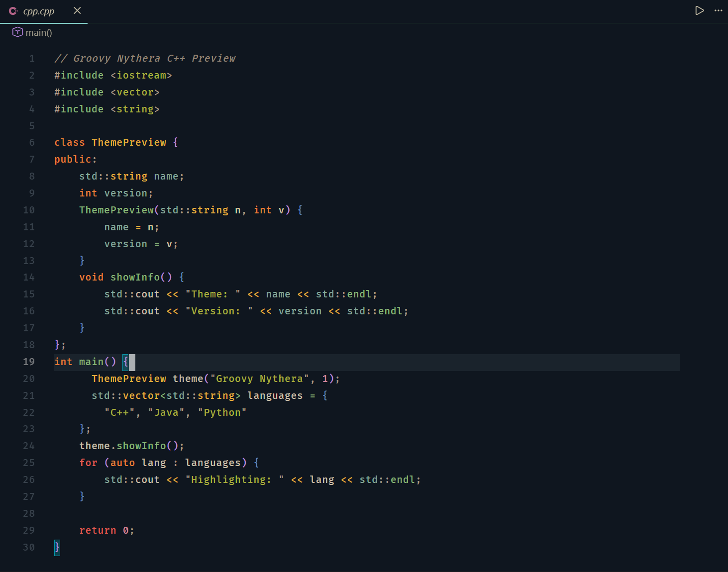The width and height of the screenshot is (728, 572).
Task: Open the main() breadcrumb navigation
Action: (x=38, y=32)
